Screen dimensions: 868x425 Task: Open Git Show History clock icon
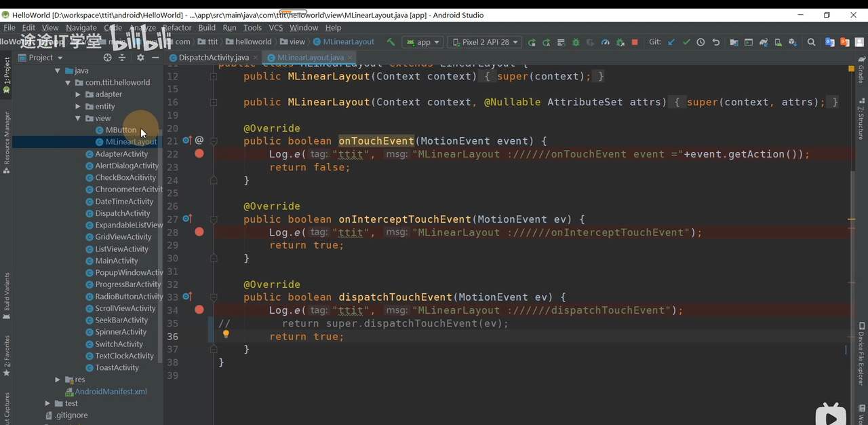701,42
